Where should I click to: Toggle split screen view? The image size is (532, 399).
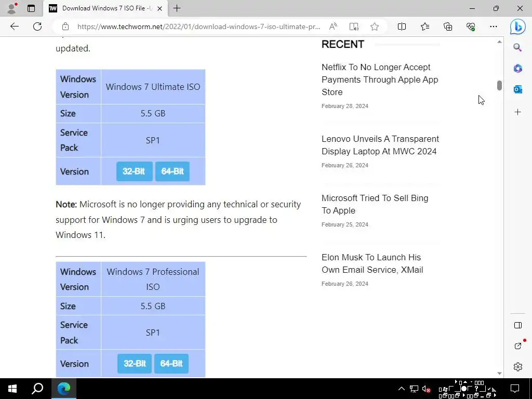[x=402, y=26]
